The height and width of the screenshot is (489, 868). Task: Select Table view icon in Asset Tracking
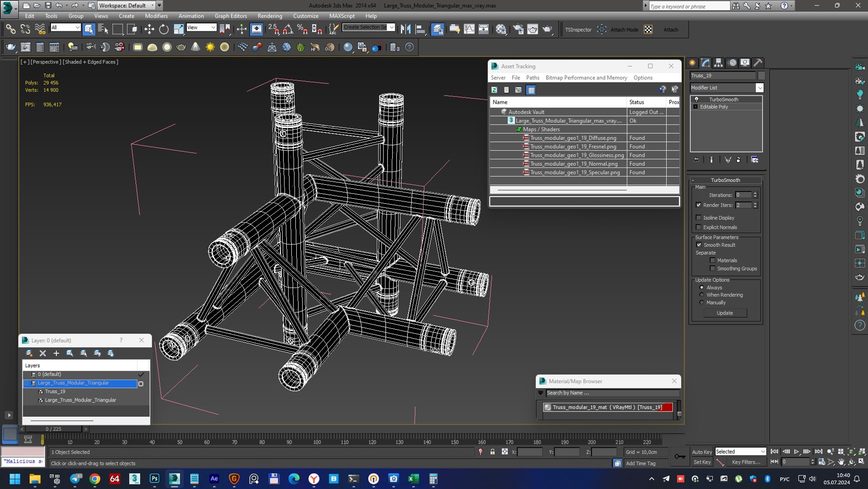[531, 90]
